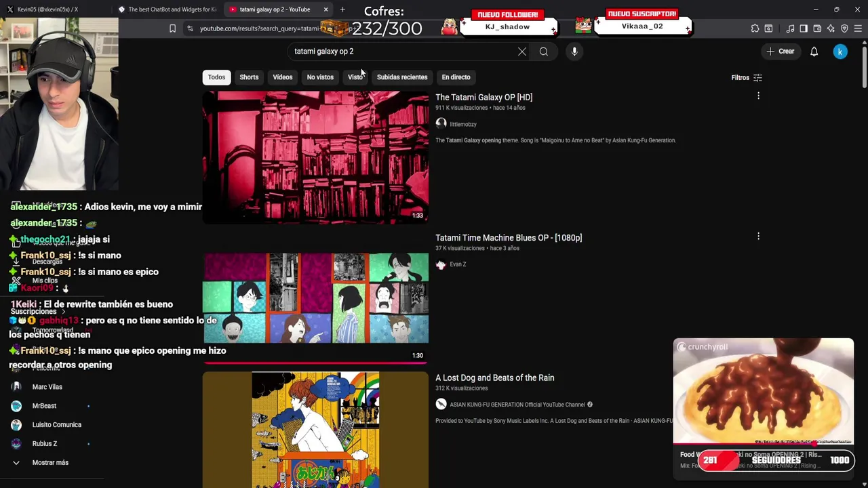The width and height of the screenshot is (868, 488).
Task: Open the AI sparkle assistant icon
Action: point(831,28)
